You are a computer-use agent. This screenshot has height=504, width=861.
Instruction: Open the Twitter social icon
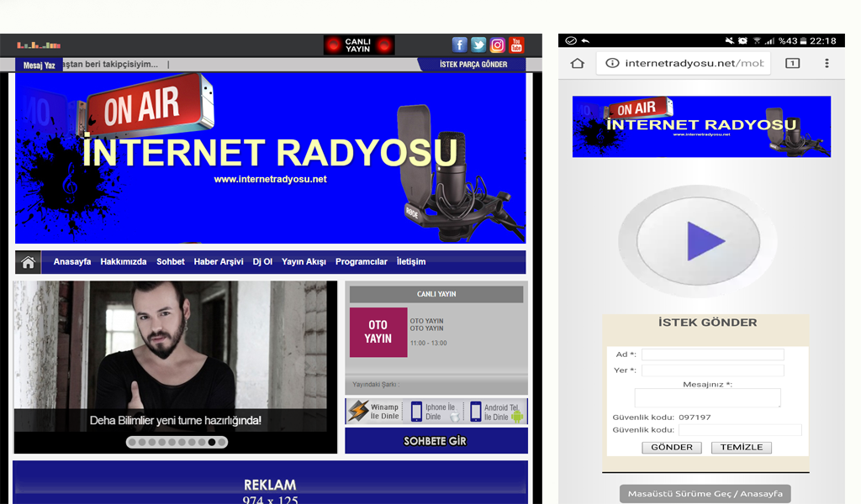click(478, 45)
